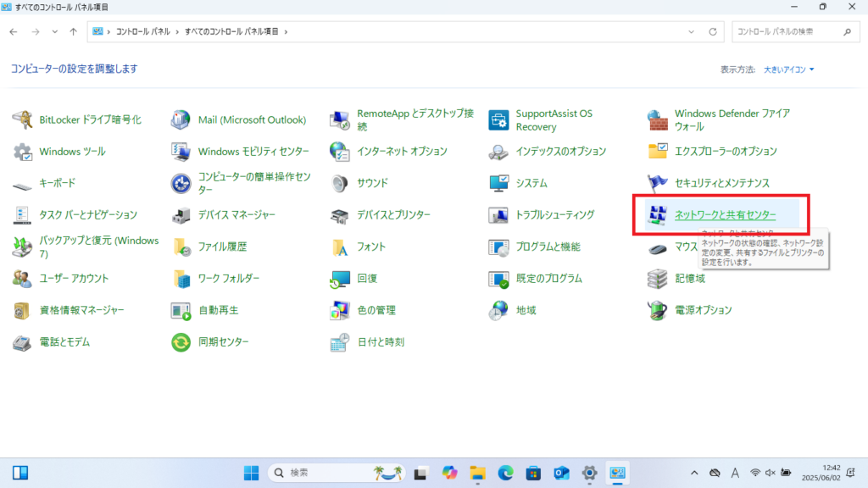Open 色の管理 icon
The height and width of the screenshot is (488, 868).
pos(339,310)
